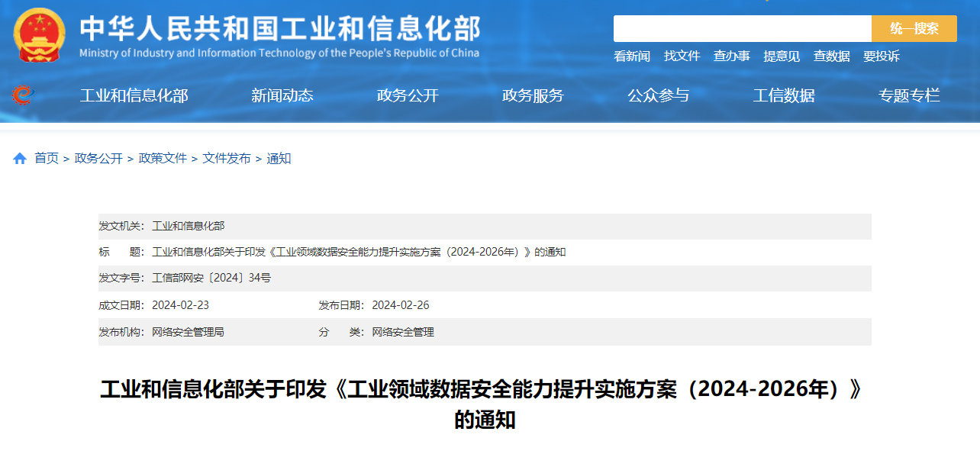Switch to 新闻动态 navigation menu
Viewport: 980px width, 454px height.
282,95
